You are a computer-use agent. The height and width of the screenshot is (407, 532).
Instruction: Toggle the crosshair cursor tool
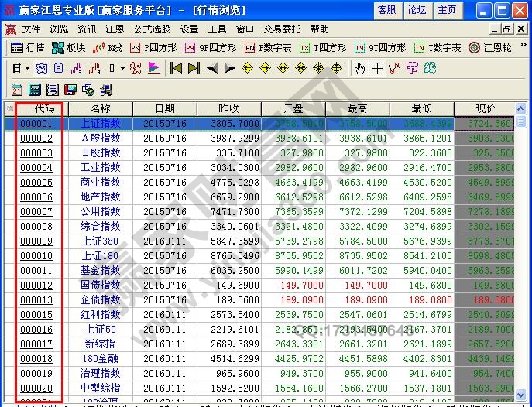(x=378, y=68)
